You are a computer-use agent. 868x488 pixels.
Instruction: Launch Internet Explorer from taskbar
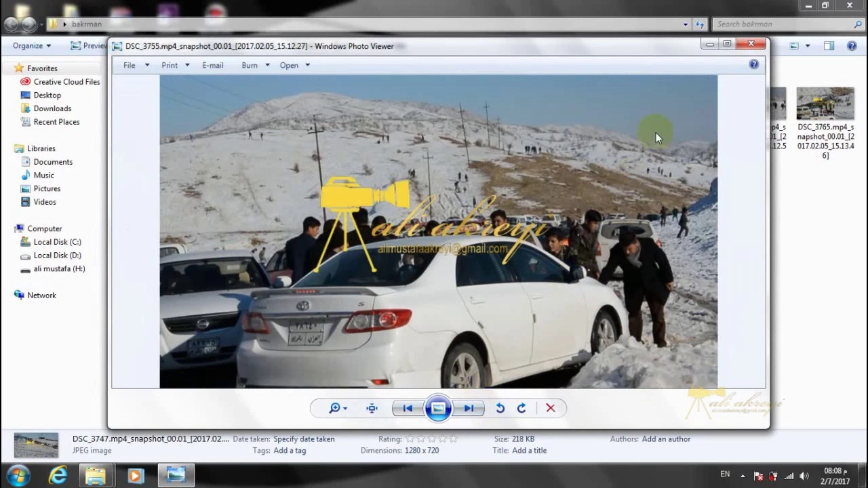pyautogui.click(x=58, y=476)
